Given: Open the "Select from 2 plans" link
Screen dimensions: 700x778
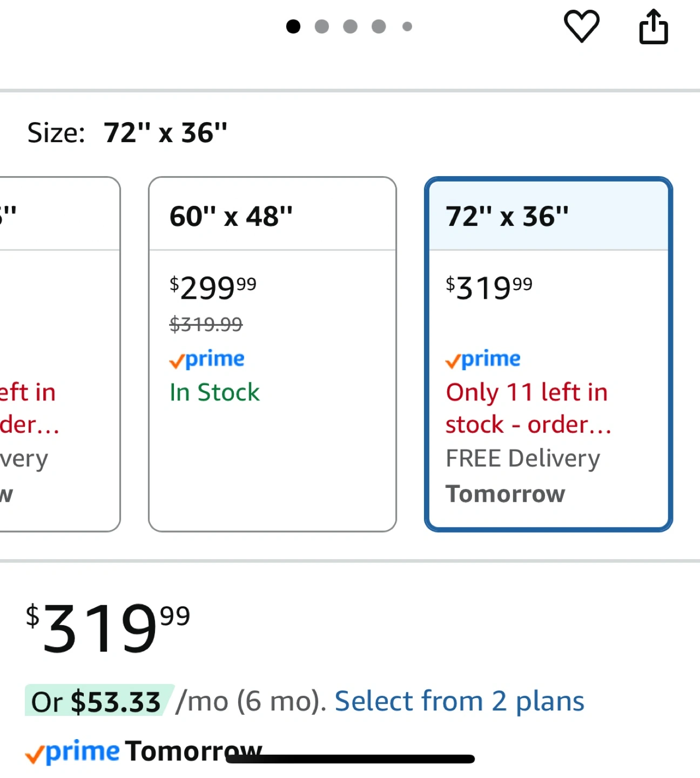Looking at the screenshot, I should (459, 701).
